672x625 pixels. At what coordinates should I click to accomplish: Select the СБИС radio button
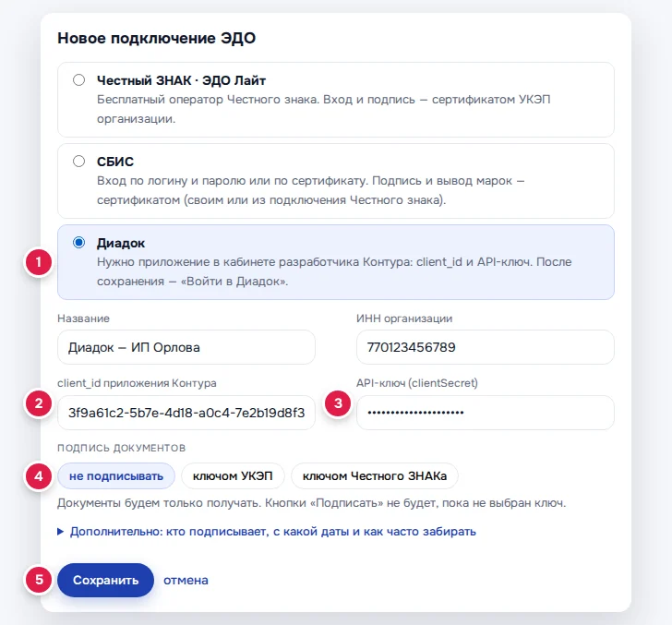(x=78, y=162)
